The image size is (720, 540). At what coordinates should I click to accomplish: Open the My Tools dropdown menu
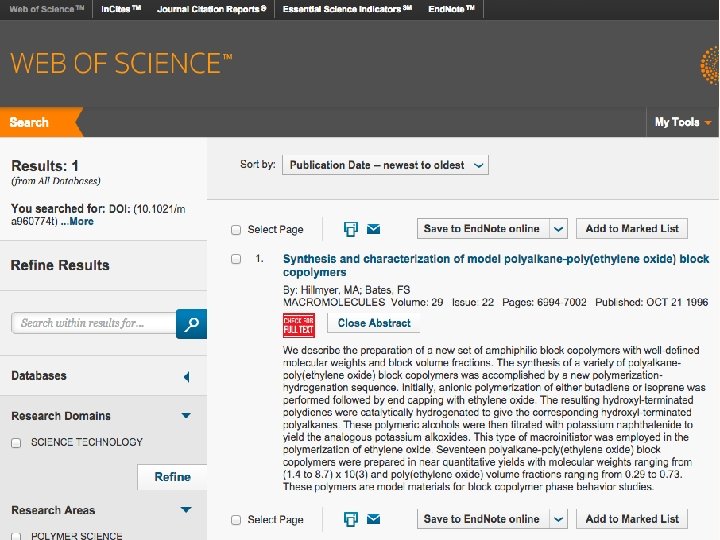click(x=683, y=122)
